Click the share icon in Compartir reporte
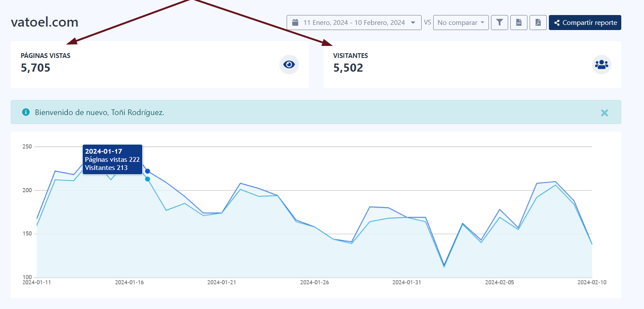This screenshot has height=309, width=644. [557, 22]
